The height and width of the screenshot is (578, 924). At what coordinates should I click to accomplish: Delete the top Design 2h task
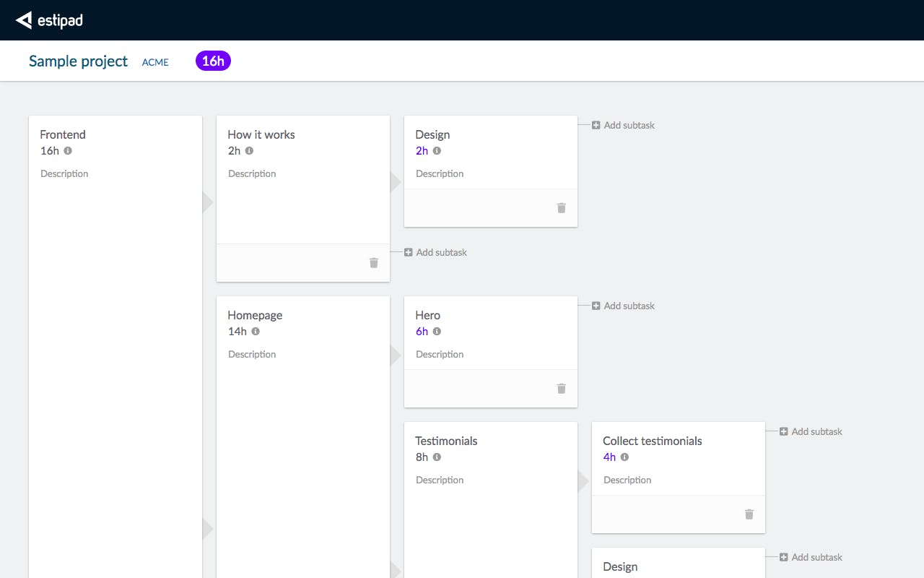click(562, 208)
